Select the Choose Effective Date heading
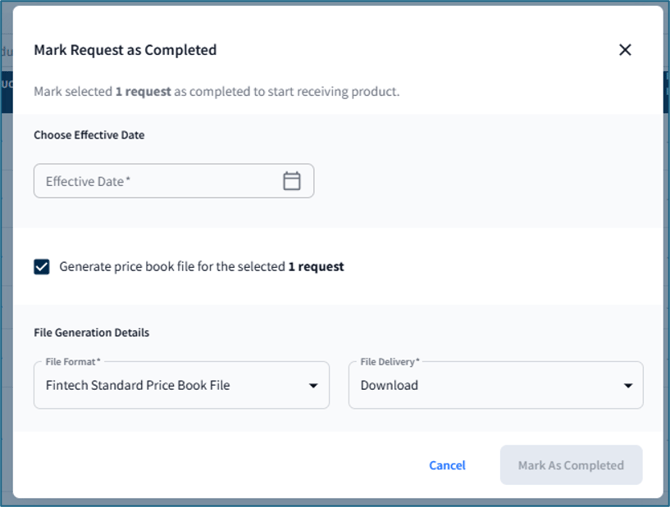670x507 pixels. [89, 135]
